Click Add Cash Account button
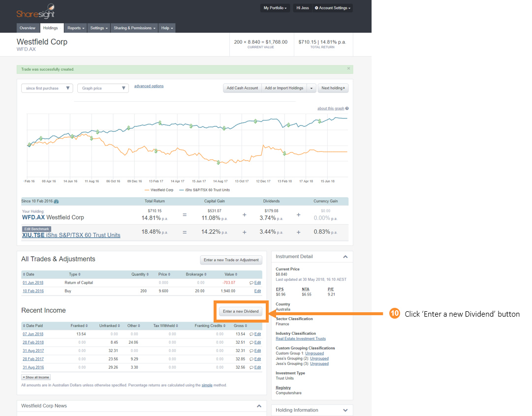This screenshot has width=532, height=416. (242, 88)
